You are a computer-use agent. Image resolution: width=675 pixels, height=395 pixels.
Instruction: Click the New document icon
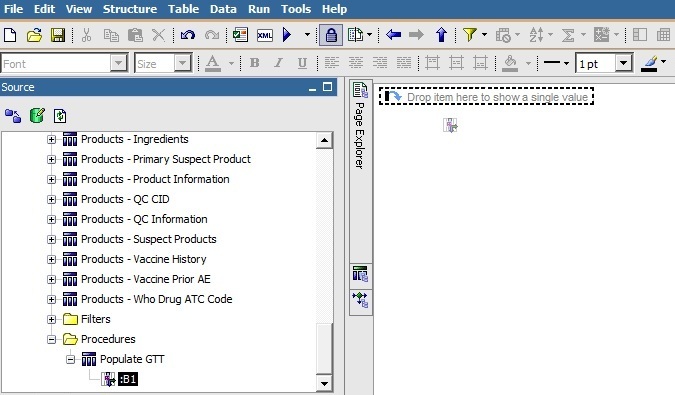click(x=10, y=35)
